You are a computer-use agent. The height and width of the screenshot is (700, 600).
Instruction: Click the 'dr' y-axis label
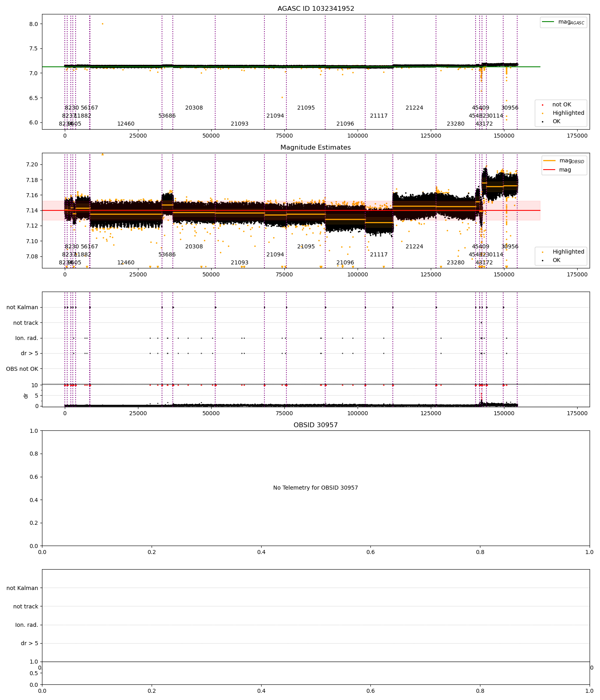coord(26,396)
